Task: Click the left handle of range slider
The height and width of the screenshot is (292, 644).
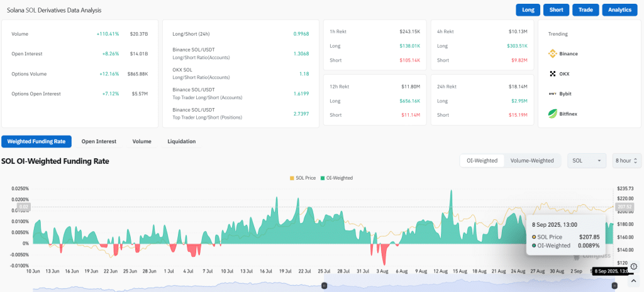Action: coord(324,286)
